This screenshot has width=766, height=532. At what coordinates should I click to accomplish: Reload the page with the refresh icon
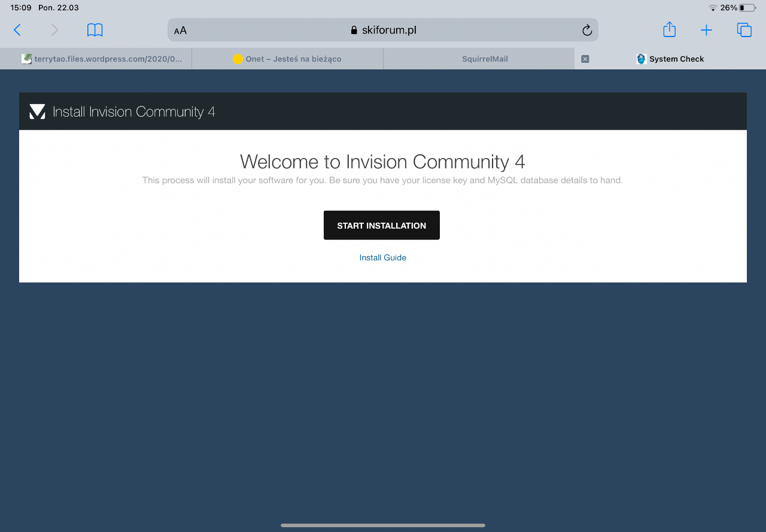coord(586,30)
